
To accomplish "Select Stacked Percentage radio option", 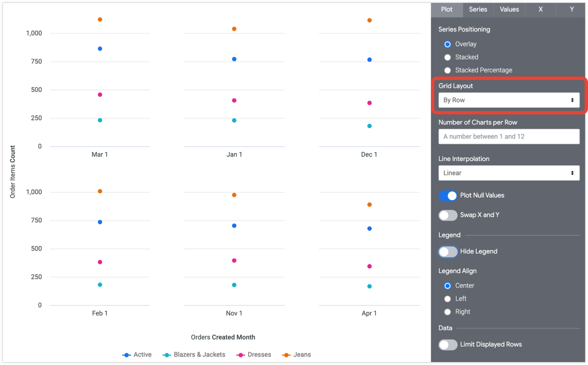I will pos(448,70).
